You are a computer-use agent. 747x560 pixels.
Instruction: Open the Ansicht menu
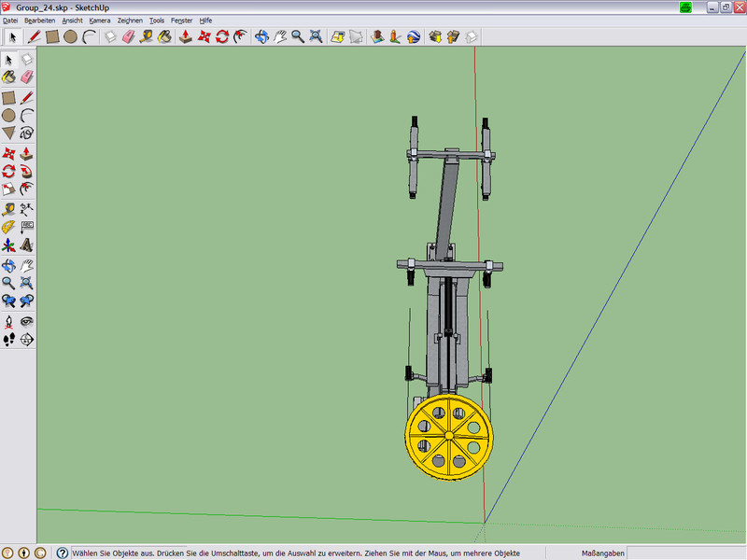point(73,21)
